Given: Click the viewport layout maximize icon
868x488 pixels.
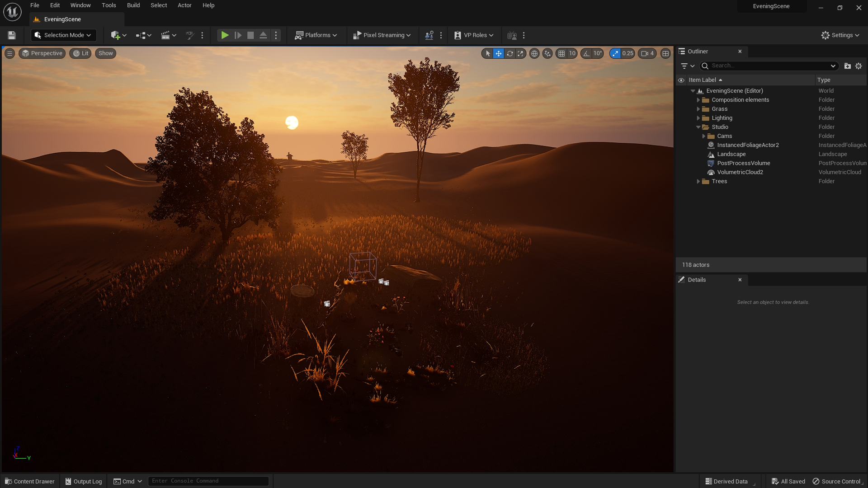Looking at the screenshot, I should (x=665, y=53).
